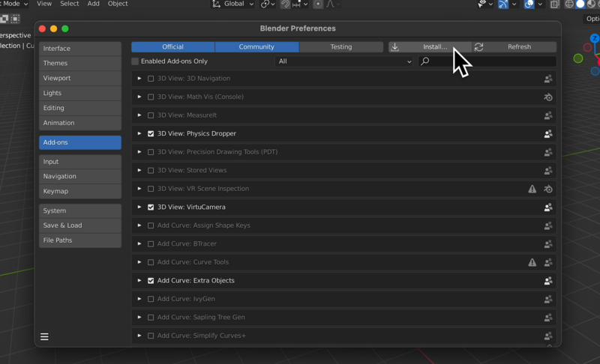Open the Interface preferences section
600x364 pixels.
tap(80, 49)
